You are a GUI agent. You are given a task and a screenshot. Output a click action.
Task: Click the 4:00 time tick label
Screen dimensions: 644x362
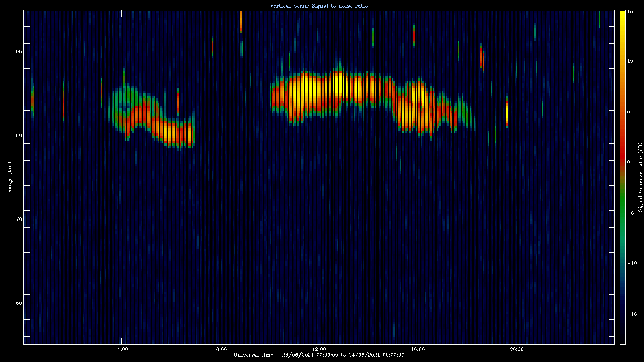click(x=122, y=349)
